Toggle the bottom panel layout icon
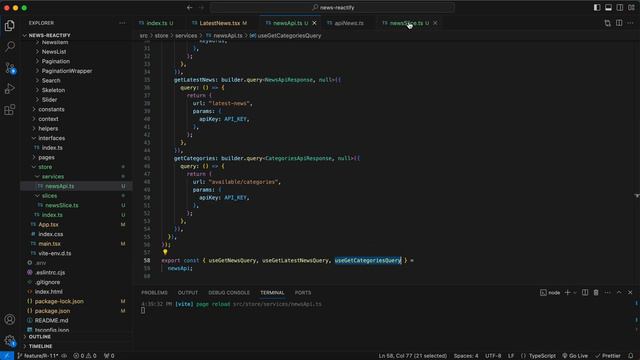 (608, 7)
